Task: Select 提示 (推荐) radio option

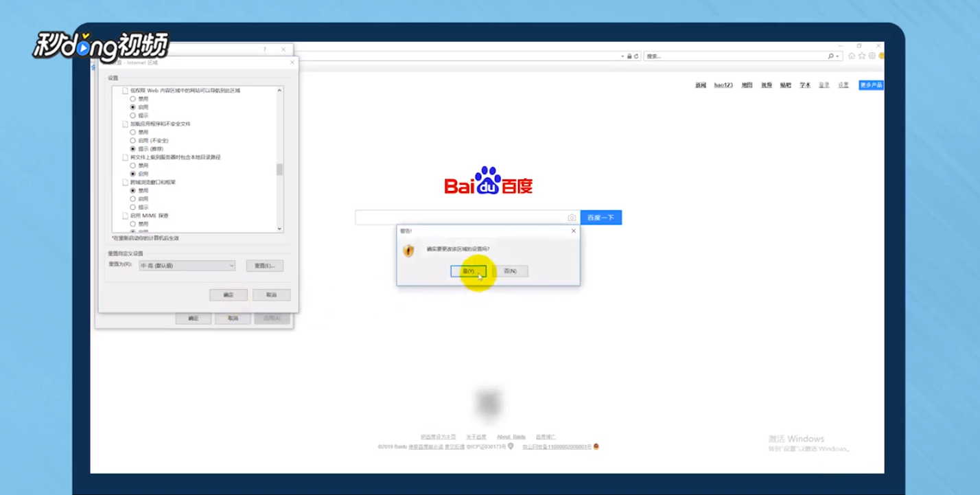Action: 133,148
